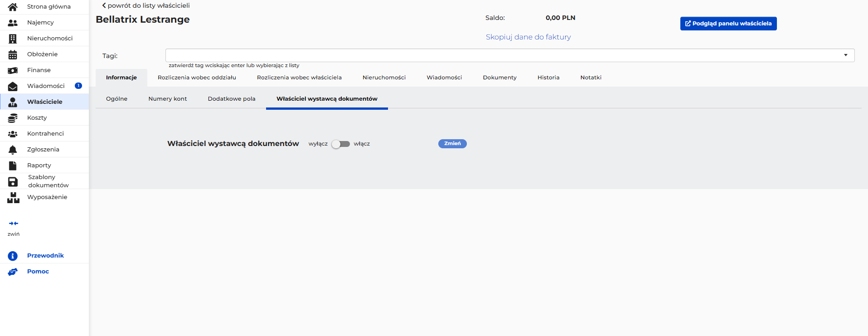Click the 0,00 PLN balance value

click(560, 18)
